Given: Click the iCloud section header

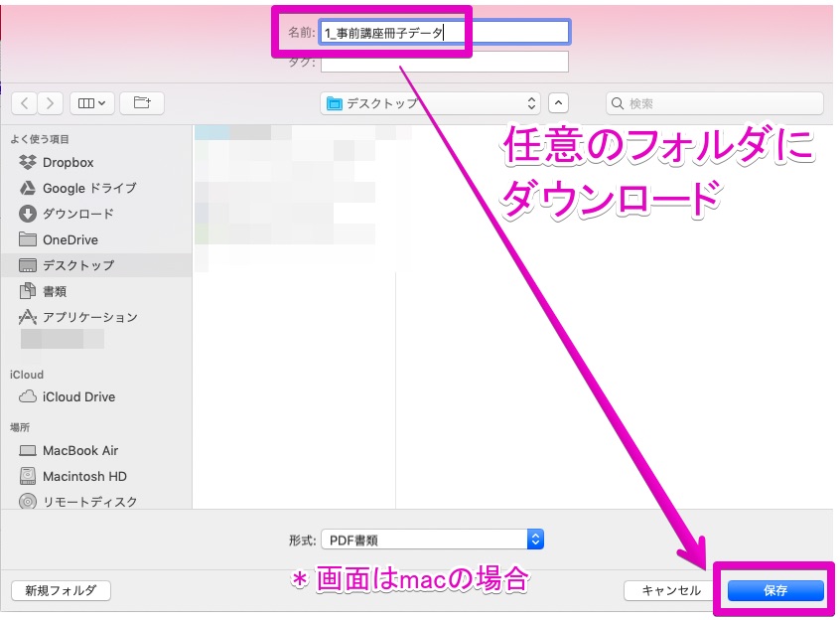Looking at the screenshot, I should tap(27, 375).
